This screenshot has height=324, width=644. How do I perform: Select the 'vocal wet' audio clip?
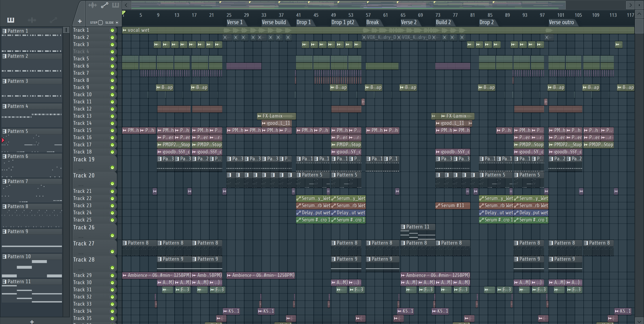point(378,30)
